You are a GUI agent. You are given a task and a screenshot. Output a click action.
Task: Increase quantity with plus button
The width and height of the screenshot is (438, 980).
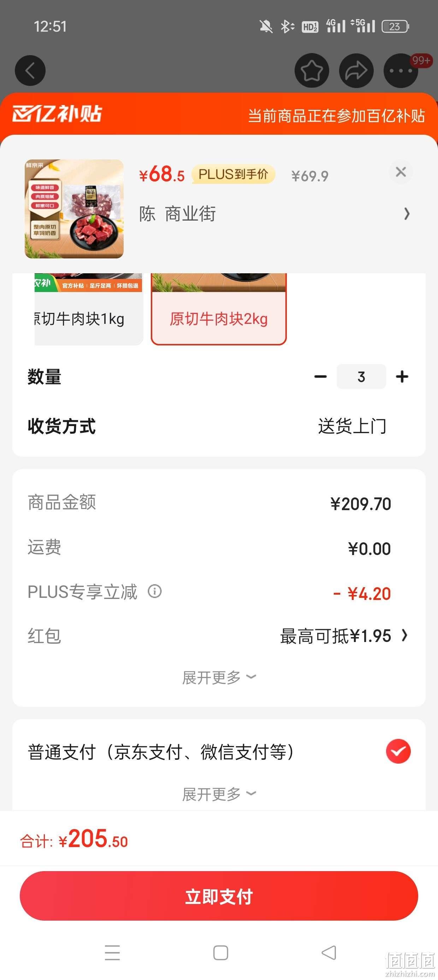(x=402, y=377)
